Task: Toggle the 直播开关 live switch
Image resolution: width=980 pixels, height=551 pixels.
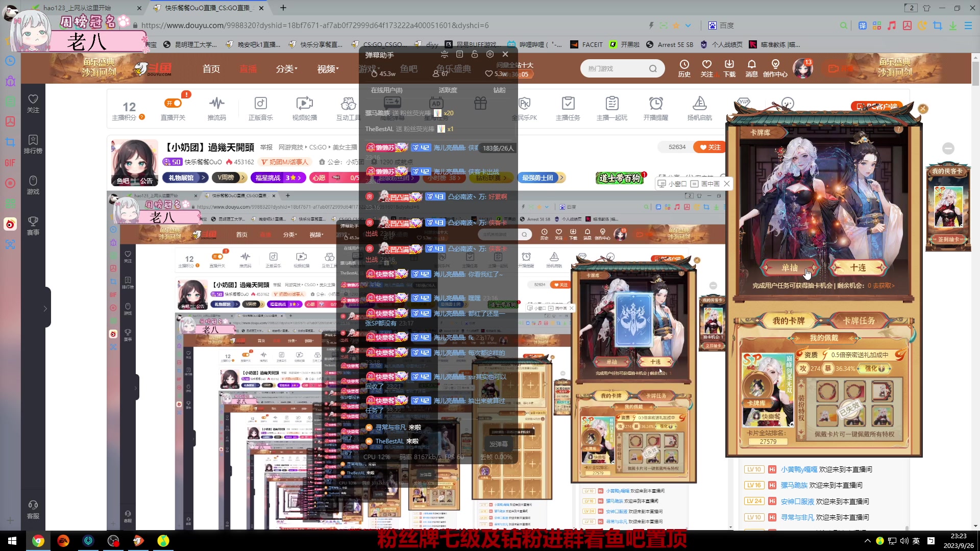Action: 173,103
